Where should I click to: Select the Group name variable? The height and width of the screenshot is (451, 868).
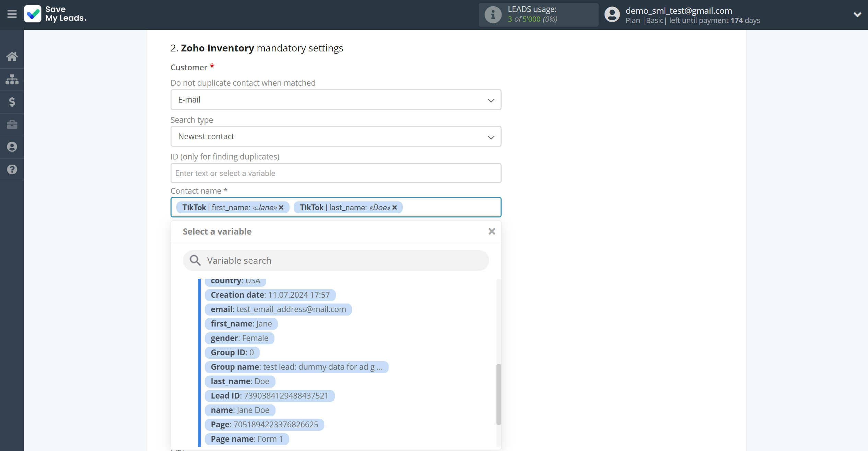(x=296, y=367)
